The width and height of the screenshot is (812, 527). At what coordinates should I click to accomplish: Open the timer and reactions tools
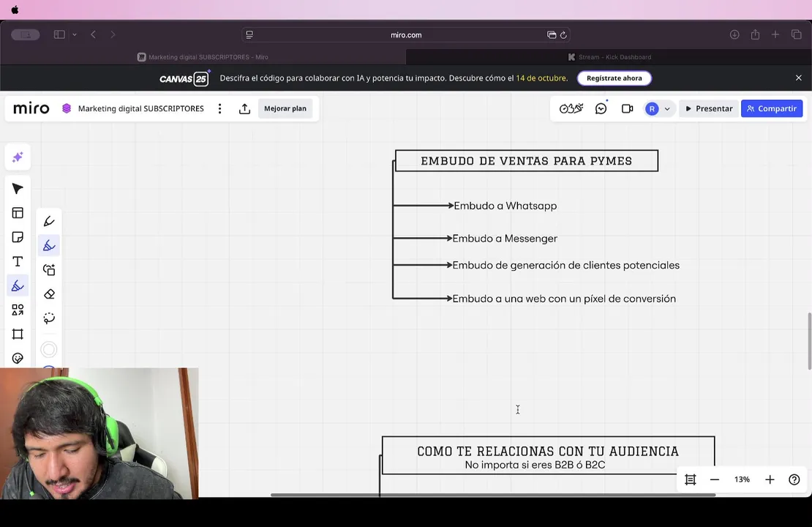(x=571, y=108)
